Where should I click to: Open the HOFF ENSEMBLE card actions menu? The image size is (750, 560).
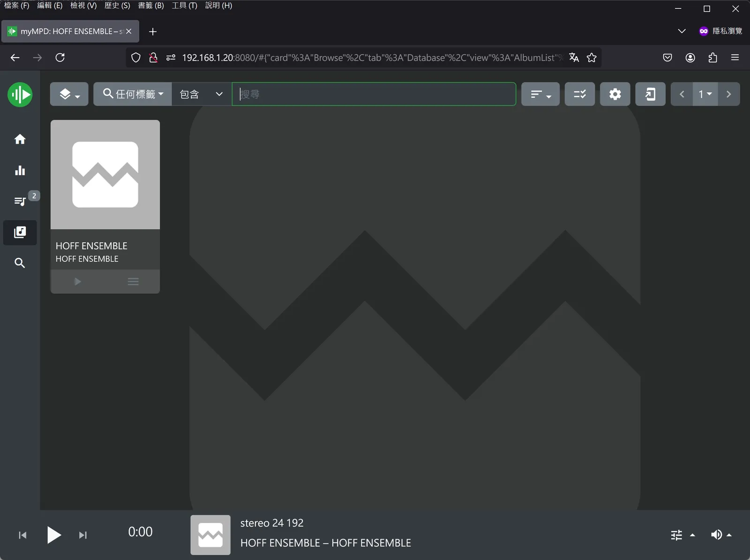tap(133, 281)
